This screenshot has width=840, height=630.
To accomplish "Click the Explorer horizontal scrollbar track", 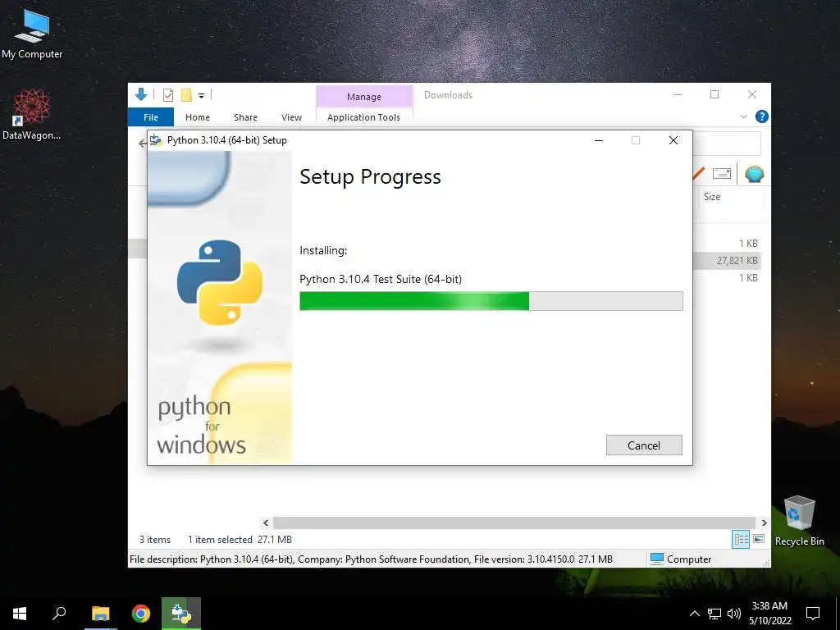I will [514, 523].
